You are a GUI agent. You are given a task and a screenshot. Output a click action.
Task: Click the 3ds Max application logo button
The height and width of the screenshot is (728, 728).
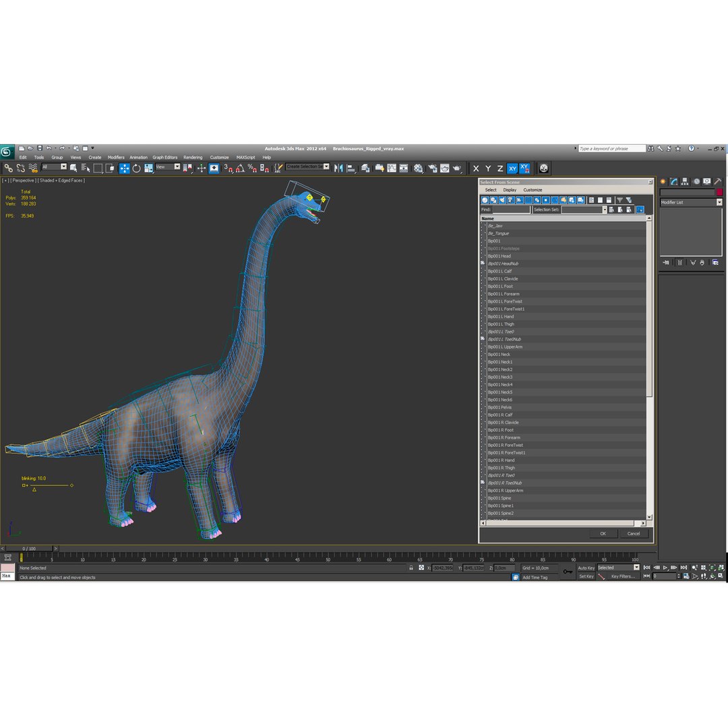coord(7,152)
